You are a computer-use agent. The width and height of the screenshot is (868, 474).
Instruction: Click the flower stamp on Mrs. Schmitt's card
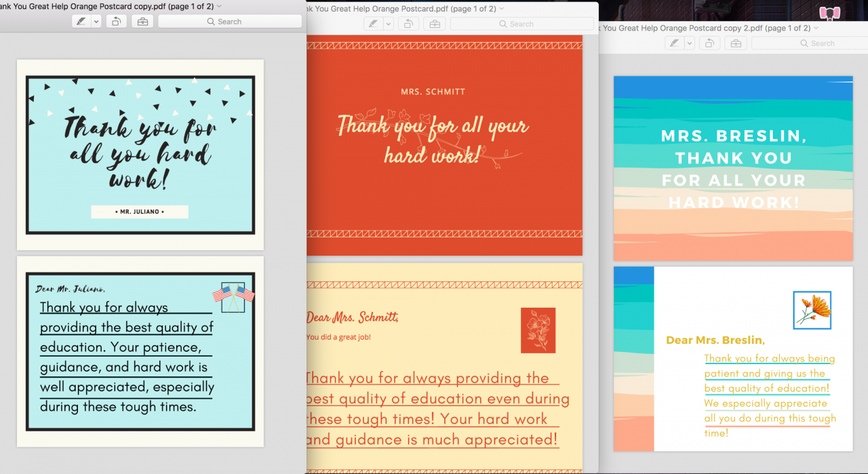point(538,330)
